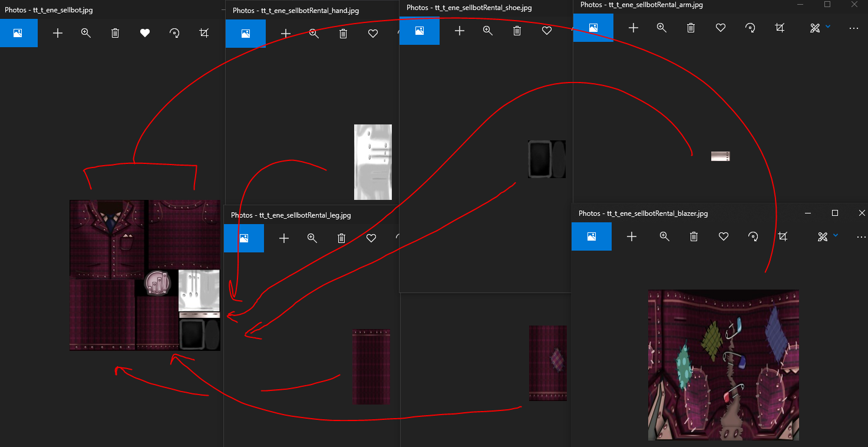
Task: Click the blue image button in sellbotRental_leg.jpg window
Action: (x=244, y=238)
